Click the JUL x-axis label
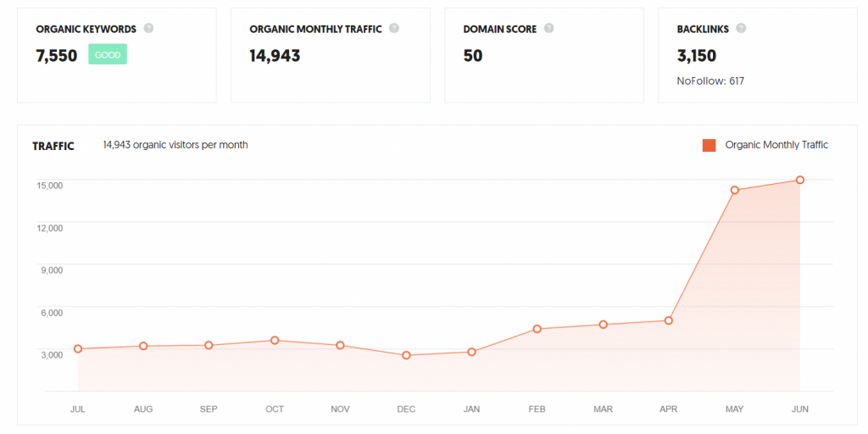The width and height of the screenshot is (868, 434). [78, 409]
